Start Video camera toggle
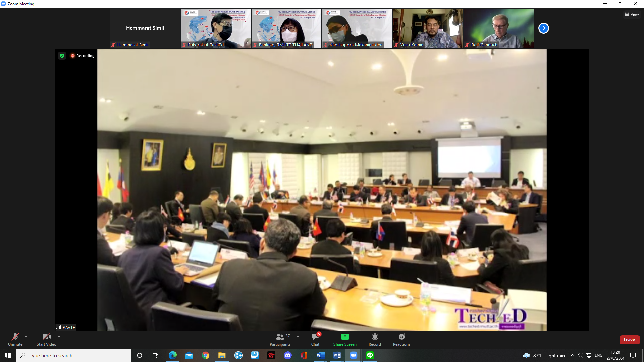 tap(46, 339)
